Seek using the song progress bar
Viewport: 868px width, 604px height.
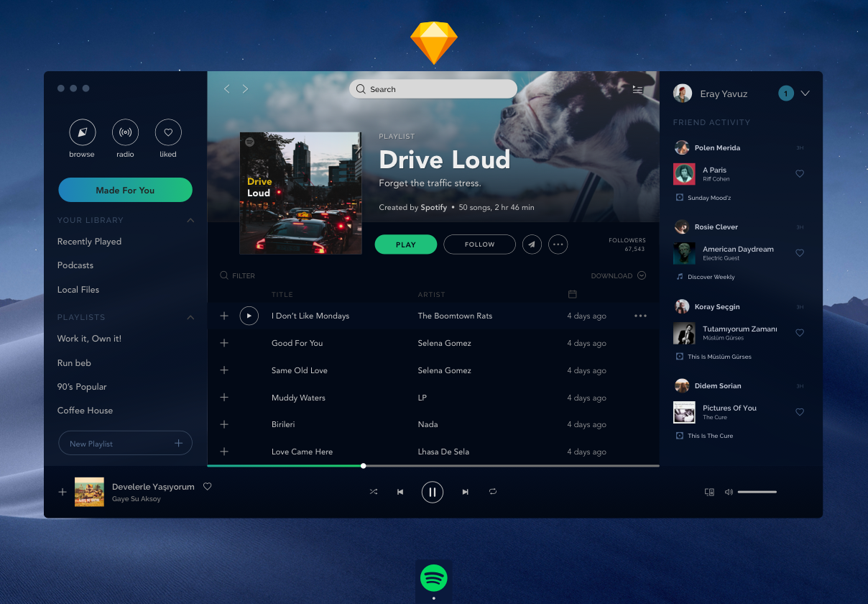click(433, 466)
